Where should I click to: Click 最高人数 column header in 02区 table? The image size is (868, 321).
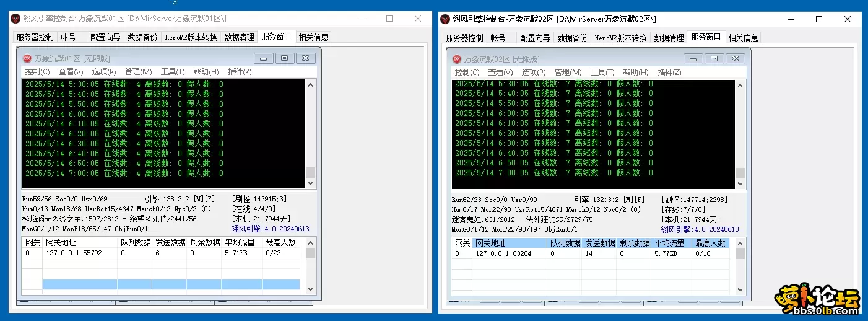pos(711,243)
